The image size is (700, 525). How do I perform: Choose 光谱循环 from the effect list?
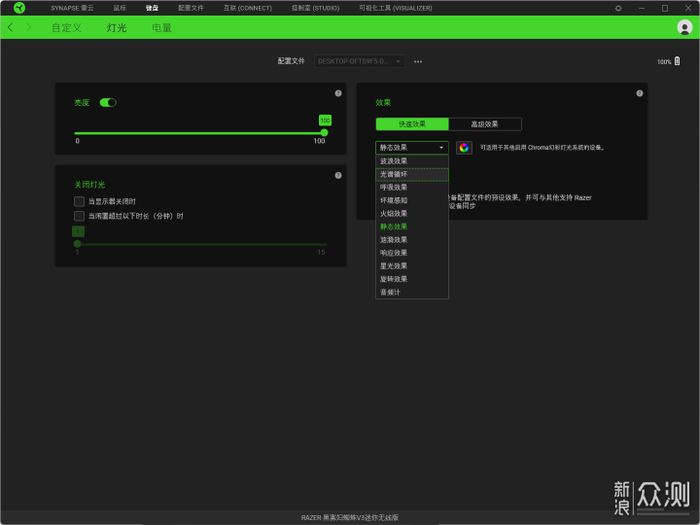(412, 174)
